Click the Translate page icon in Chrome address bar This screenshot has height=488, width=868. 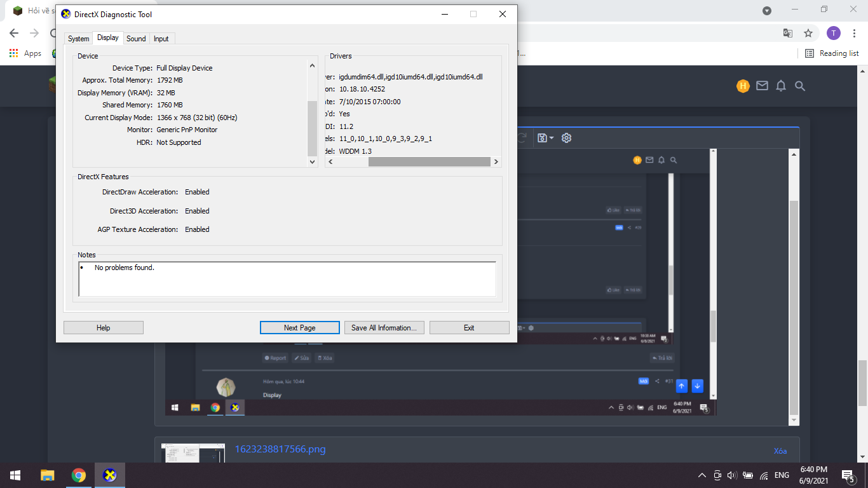[788, 33]
